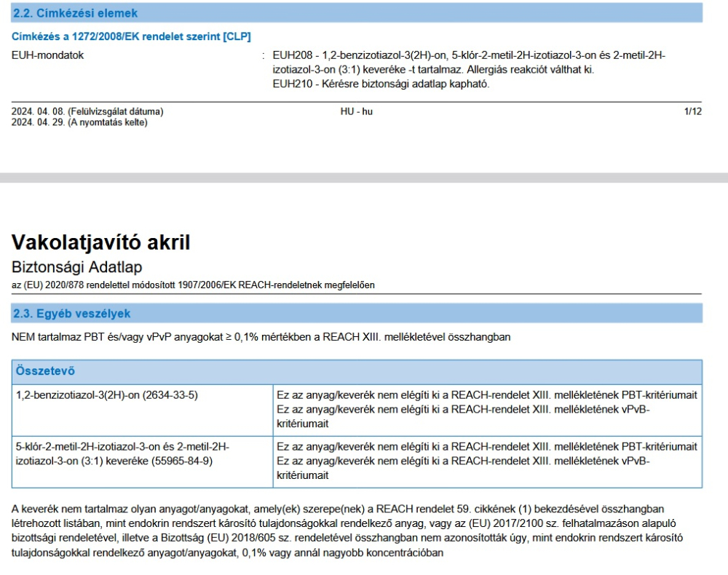Click the "2.2. Címkézési elemek" section header
Screen dimensions: 728x575
76,13
